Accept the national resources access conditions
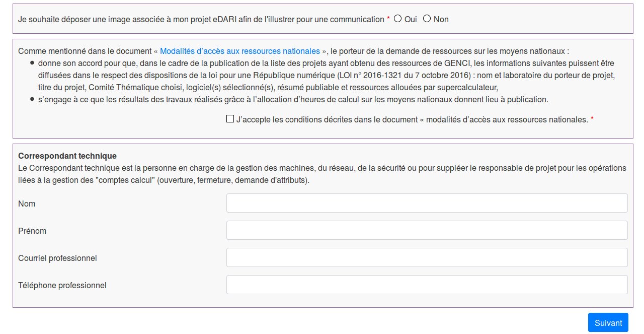The width and height of the screenshot is (644, 334). 229,118
